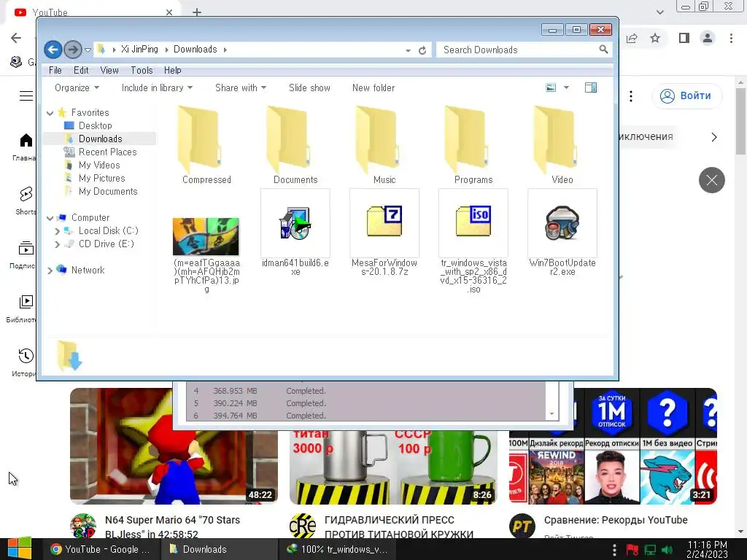
Task: Open the Edit menu
Action: point(81,70)
